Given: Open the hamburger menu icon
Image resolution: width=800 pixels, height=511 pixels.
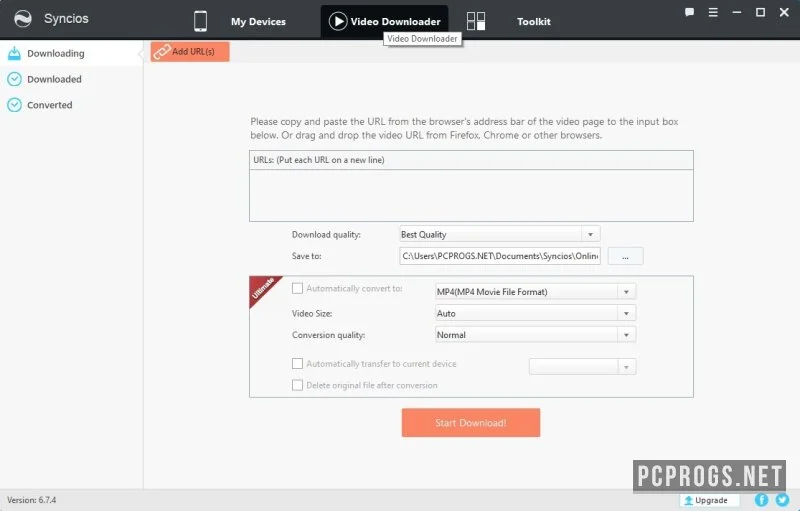Looking at the screenshot, I should [713, 12].
